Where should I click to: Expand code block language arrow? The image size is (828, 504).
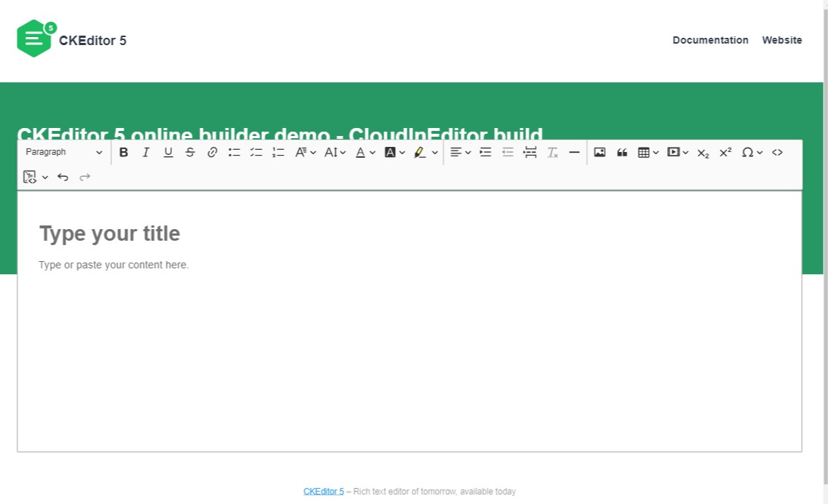(45, 177)
